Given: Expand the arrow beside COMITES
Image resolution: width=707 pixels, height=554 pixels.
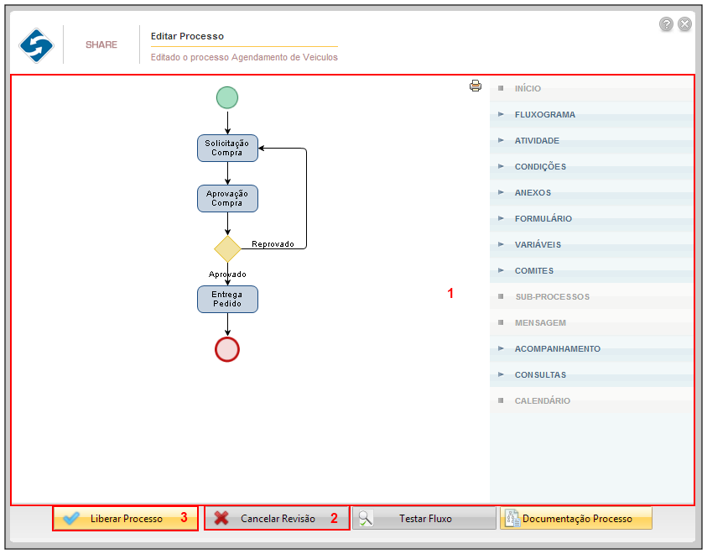Looking at the screenshot, I should tap(500, 270).
